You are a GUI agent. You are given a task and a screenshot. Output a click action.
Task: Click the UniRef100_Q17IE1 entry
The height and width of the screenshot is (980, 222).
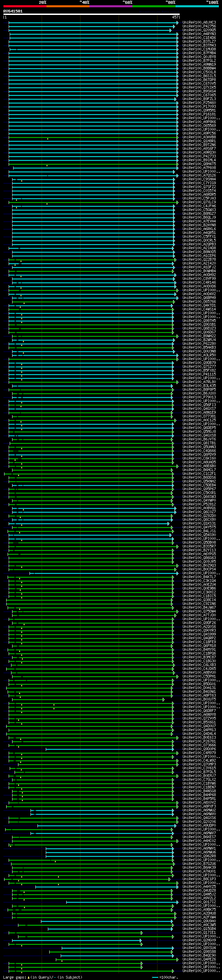tap(199, 933)
